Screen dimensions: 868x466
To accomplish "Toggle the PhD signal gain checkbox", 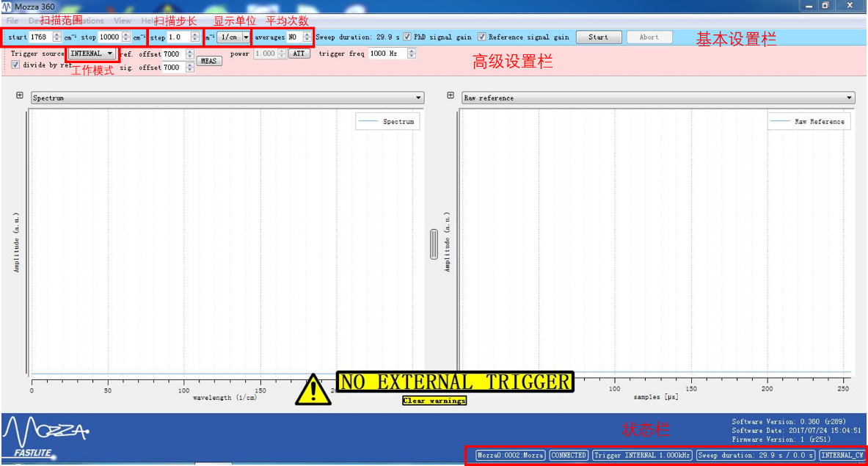I will (407, 37).
